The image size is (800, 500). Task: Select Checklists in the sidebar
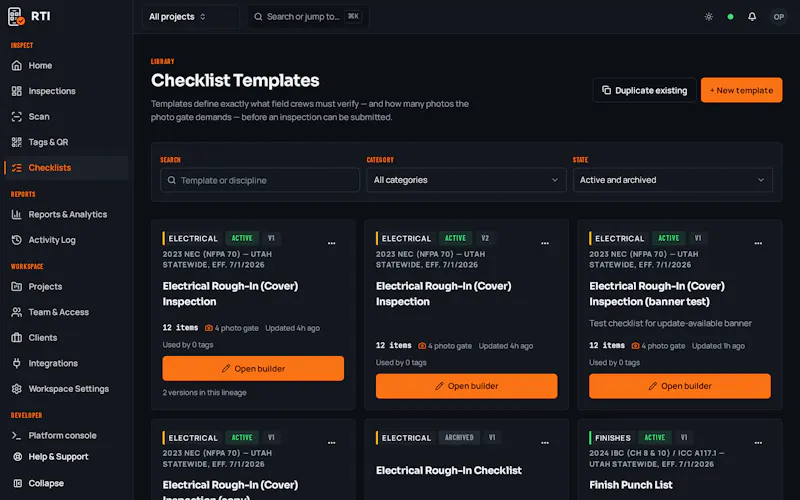[x=65, y=167]
